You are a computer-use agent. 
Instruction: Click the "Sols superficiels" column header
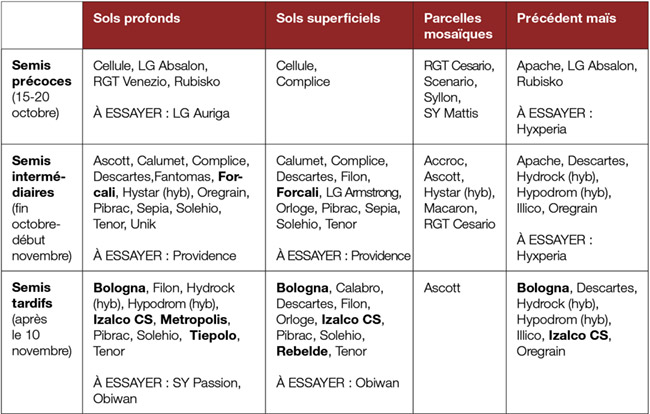pyautogui.click(x=340, y=26)
